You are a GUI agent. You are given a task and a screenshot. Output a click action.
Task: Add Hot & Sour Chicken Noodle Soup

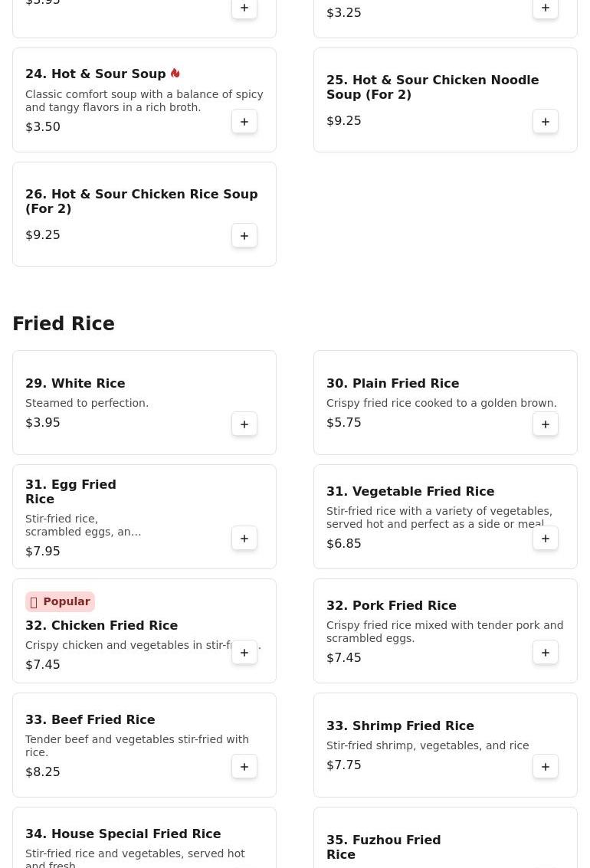point(545,122)
